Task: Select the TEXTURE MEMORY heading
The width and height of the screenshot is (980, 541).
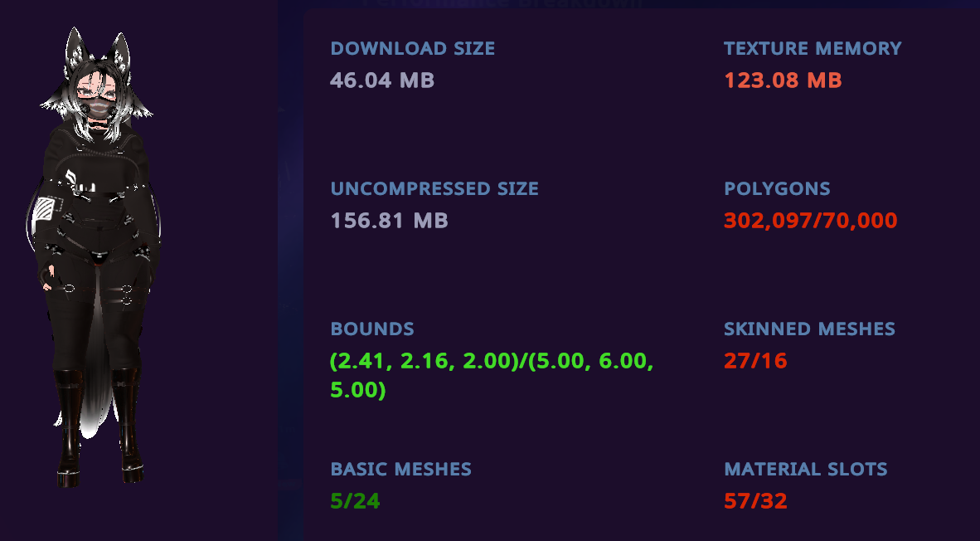Action: point(813,49)
